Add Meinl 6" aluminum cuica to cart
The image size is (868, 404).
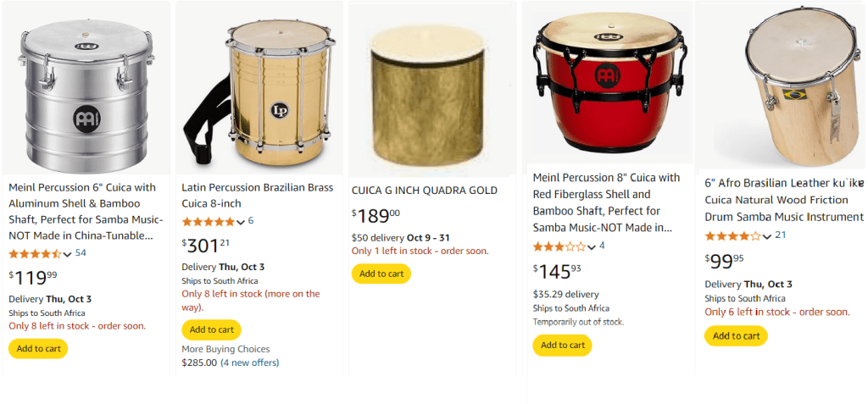(38, 348)
